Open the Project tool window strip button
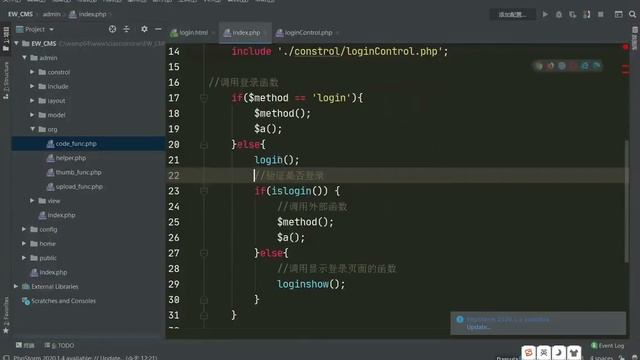The height and width of the screenshot is (360, 640). 6,39
